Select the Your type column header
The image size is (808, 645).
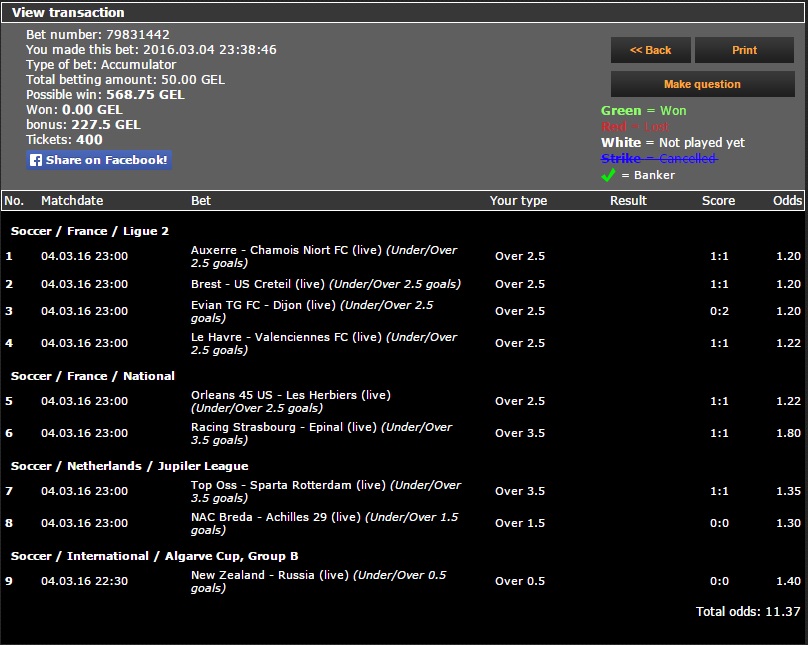coord(518,201)
